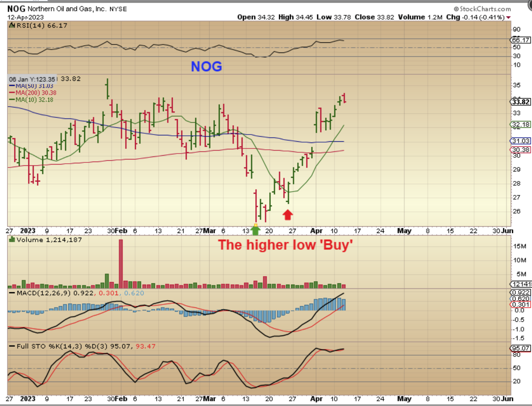This screenshot has width=532, height=406.
Task: Click the Open 34.32 value
Action: [x=256, y=17]
